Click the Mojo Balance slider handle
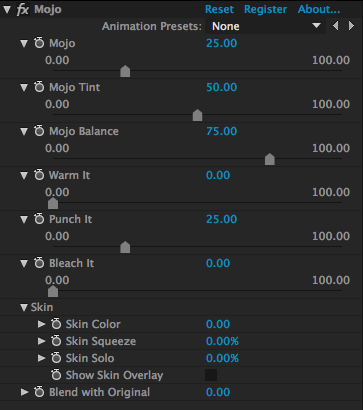The width and height of the screenshot is (363, 410). pyautogui.click(x=270, y=159)
